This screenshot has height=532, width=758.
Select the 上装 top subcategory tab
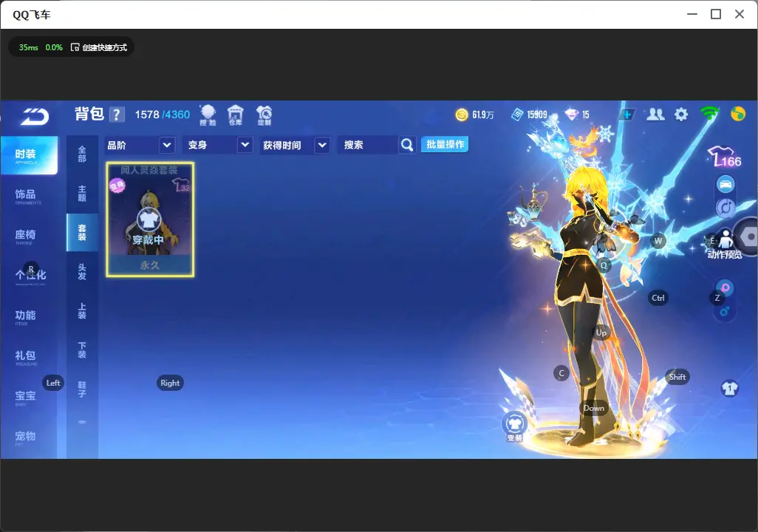coord(82,311)
